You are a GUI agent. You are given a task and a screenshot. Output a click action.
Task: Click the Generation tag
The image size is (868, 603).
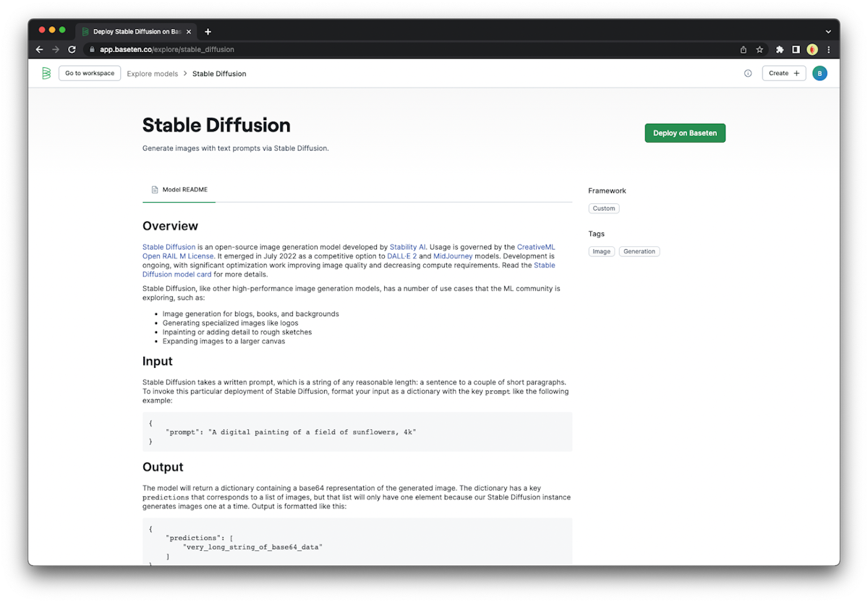coord(639,252)
